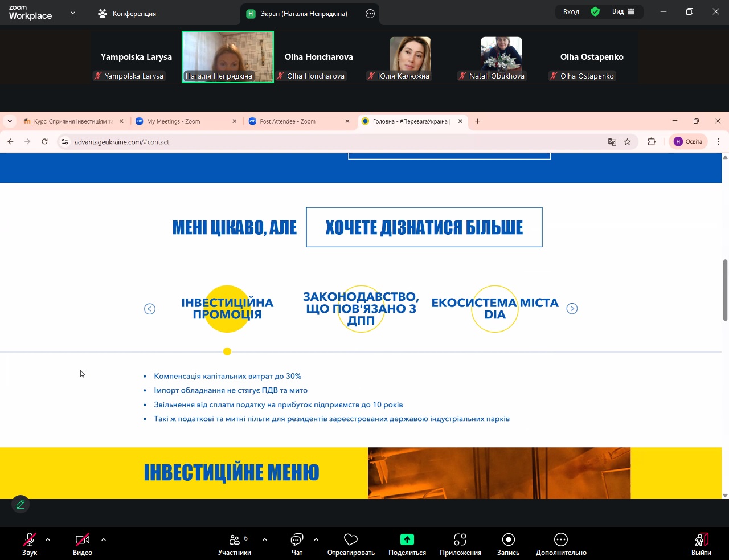
Task: Expand video options arrow next to Видео
Action: [x=104, y=539]
